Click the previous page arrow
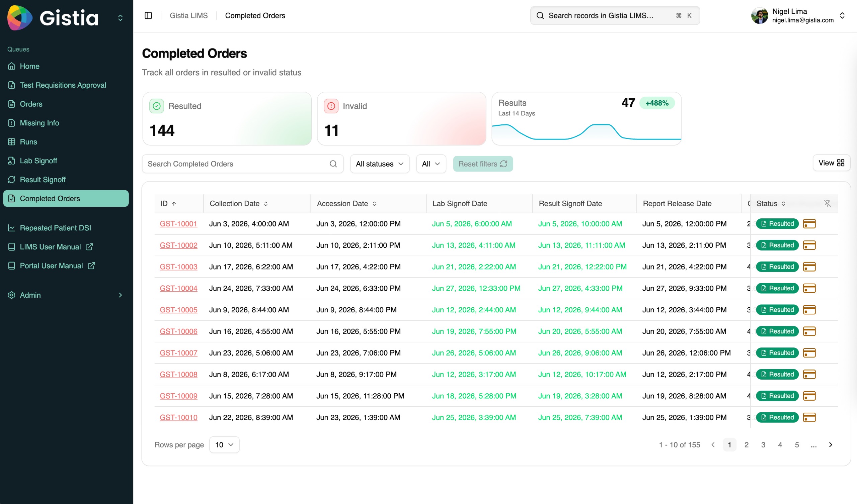 pyautogui.click(x=713, y=445)
